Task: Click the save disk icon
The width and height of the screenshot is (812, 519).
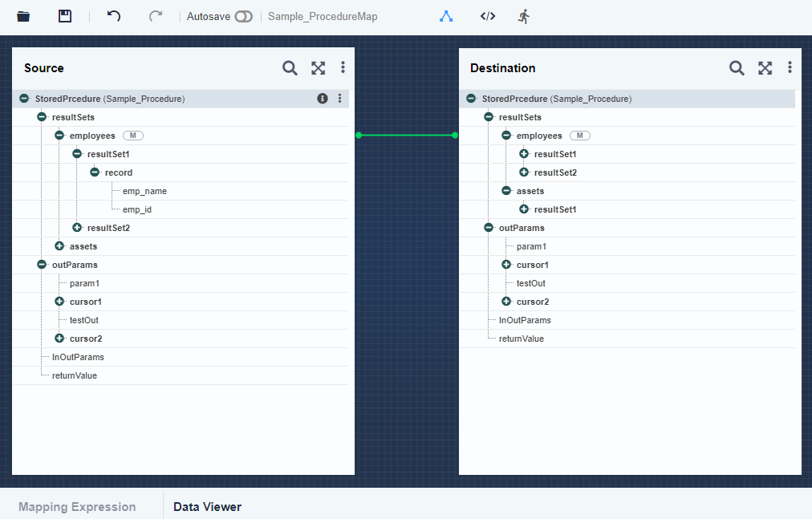Action: point(65,16)
